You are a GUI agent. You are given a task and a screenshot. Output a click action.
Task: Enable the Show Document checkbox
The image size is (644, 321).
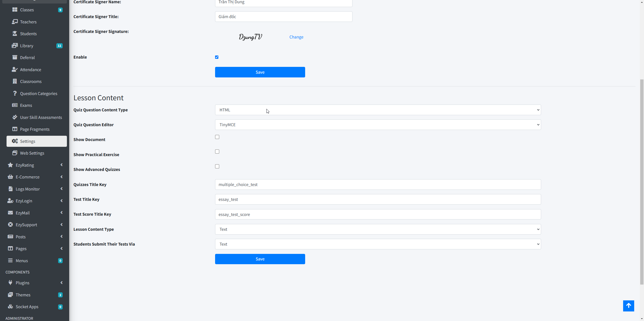[x=217, y=137]
